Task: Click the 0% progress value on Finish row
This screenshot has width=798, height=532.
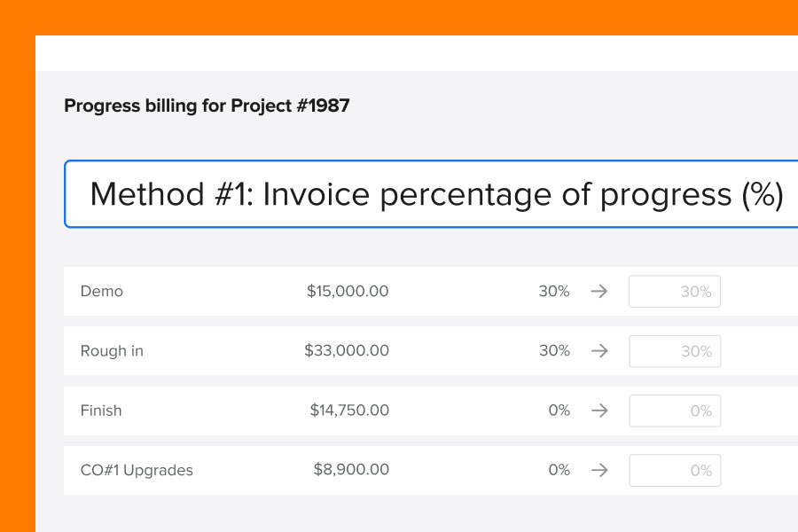Action: pos(559,411)
